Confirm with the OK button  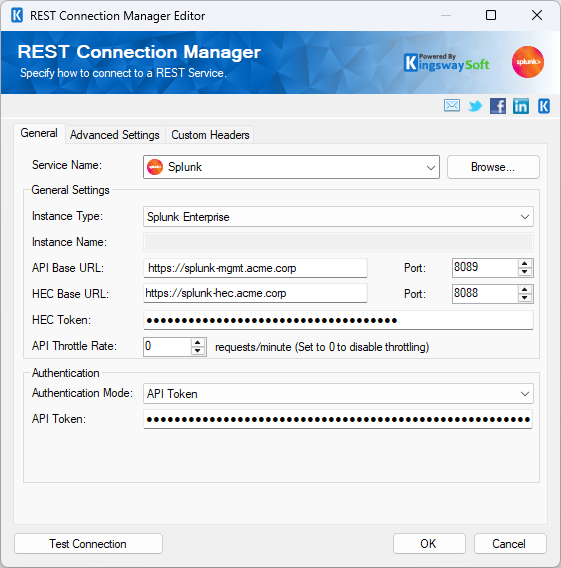(429, 543)
